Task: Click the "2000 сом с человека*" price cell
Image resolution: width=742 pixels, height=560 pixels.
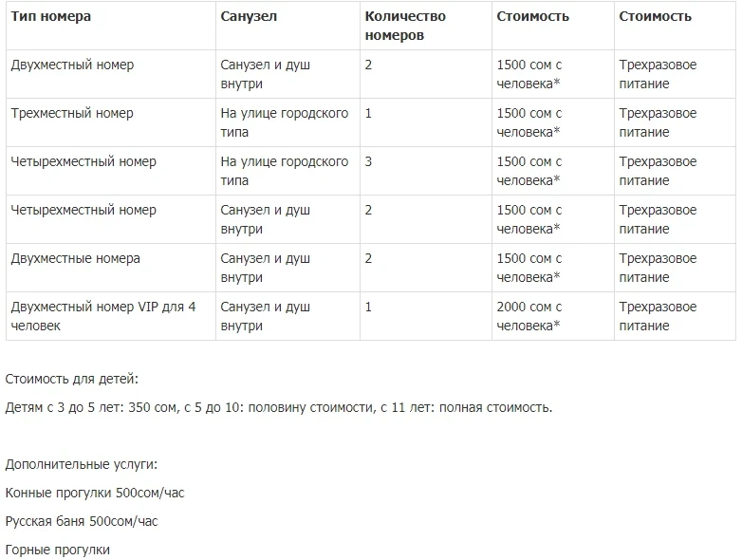Action: click(x=529, y=316)
